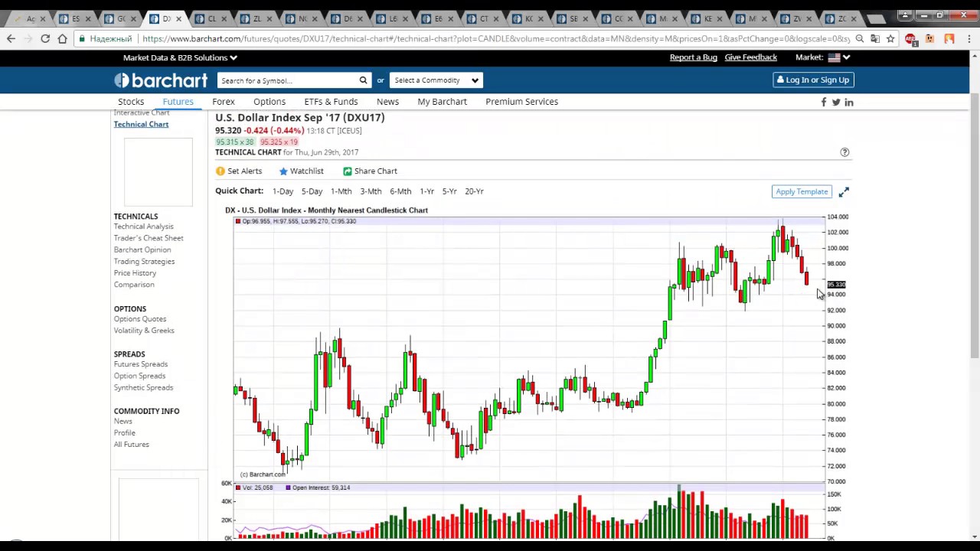Expand chart to fullscreen with arrows icon

click(x=843, y=192)
